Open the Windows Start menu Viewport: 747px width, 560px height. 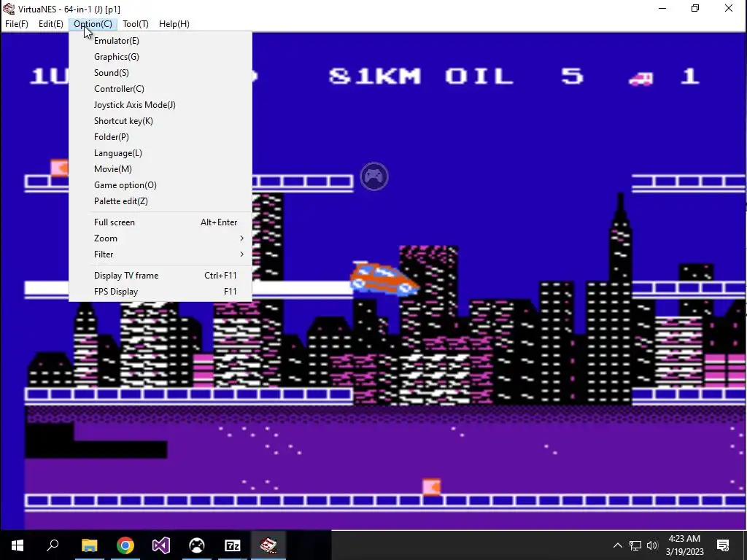[x=18, y=545]
